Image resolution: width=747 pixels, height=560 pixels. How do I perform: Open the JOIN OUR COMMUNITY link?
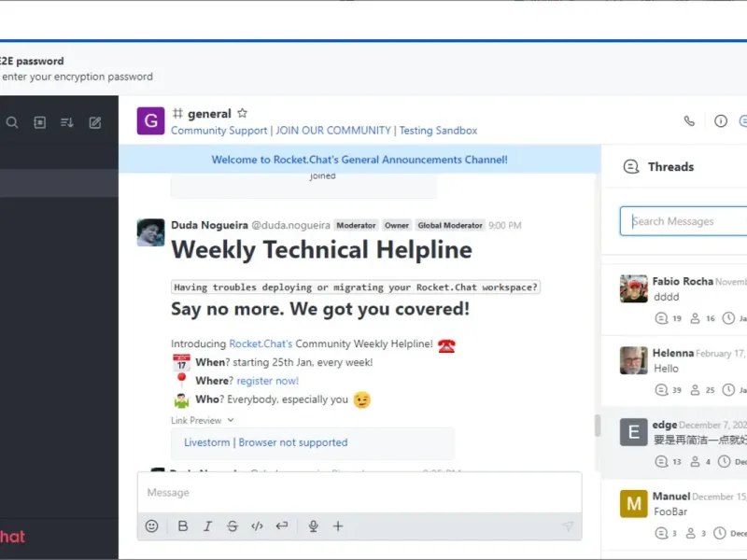tap(333, 131)
